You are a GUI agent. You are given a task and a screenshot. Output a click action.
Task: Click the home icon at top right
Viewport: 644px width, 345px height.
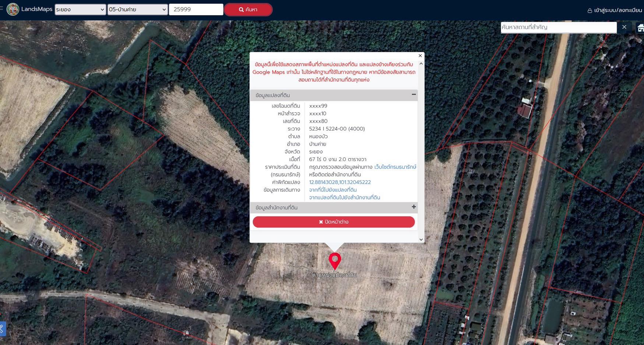(640, 28)
